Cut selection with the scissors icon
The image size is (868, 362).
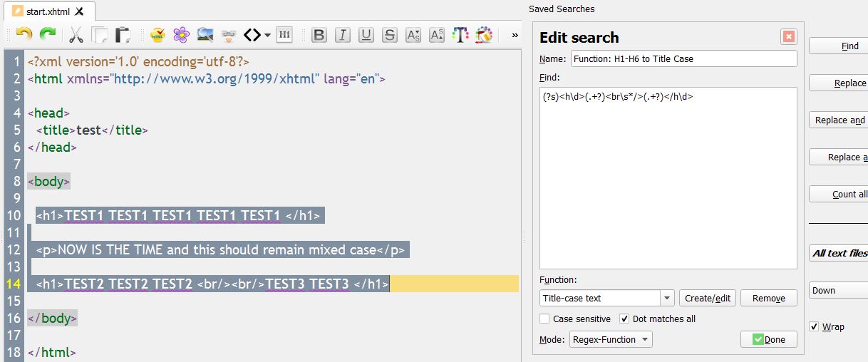tap(76, 35)
